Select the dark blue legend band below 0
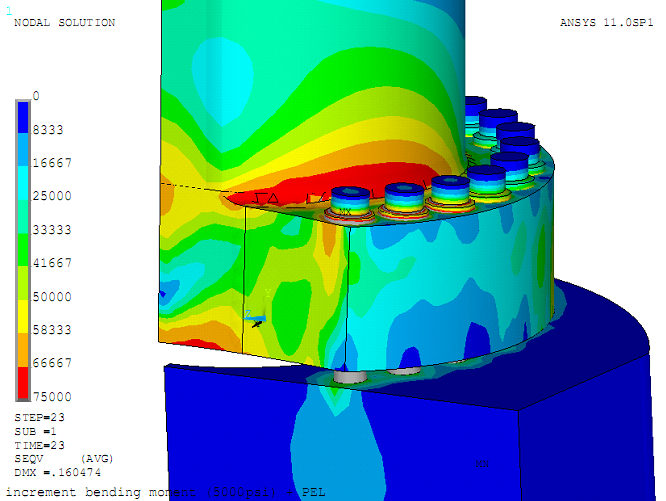The image size is (666, 501). tap(23, 118)
